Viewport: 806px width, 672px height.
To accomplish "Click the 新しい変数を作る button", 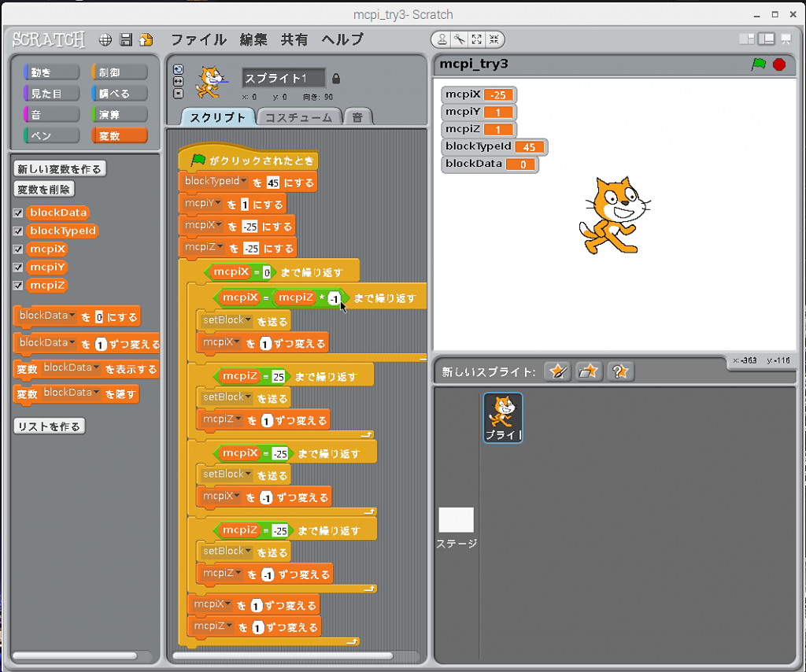I will click(60, 169).
